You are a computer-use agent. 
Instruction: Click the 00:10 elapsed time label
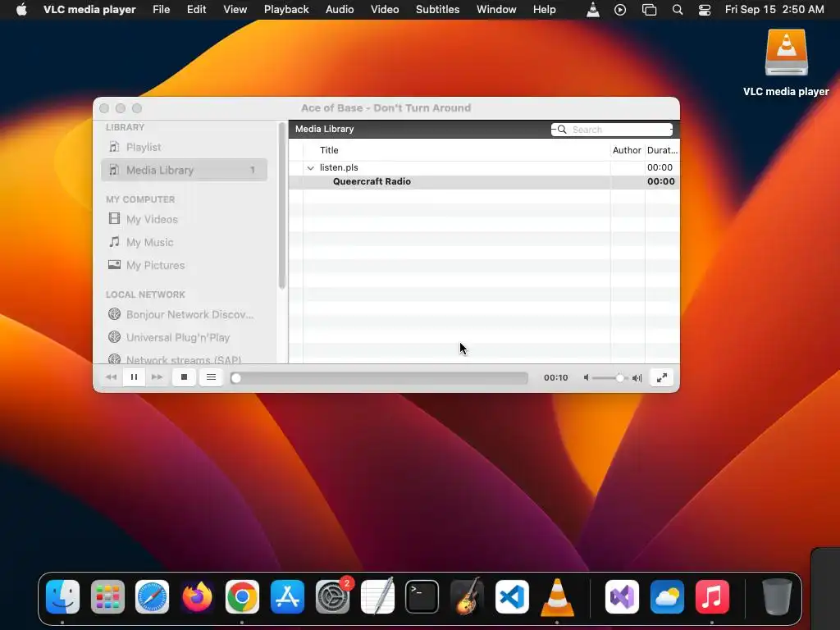pos(555,377)
